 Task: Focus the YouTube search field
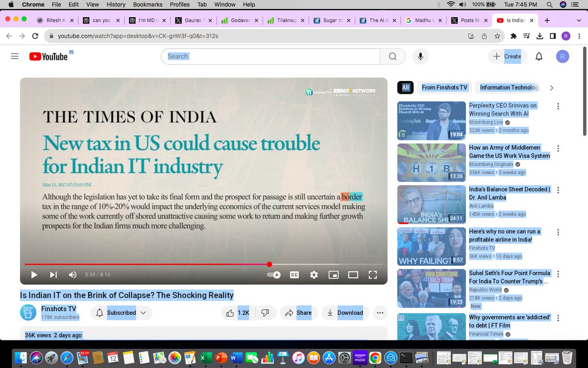[270, 56]
